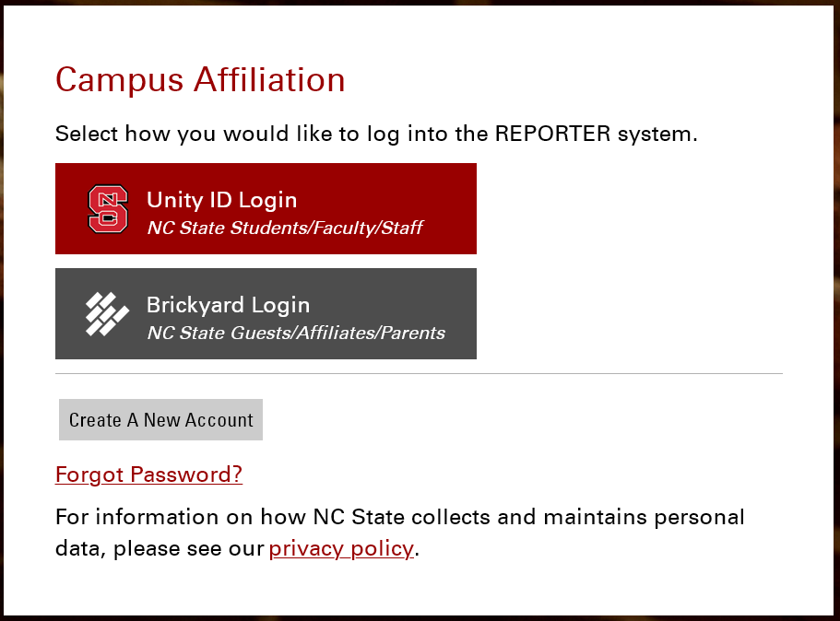Select the 'NC State Students/Faculty/Staff' subtitle
Screen dimensions: 840x621
coord(284,228)
